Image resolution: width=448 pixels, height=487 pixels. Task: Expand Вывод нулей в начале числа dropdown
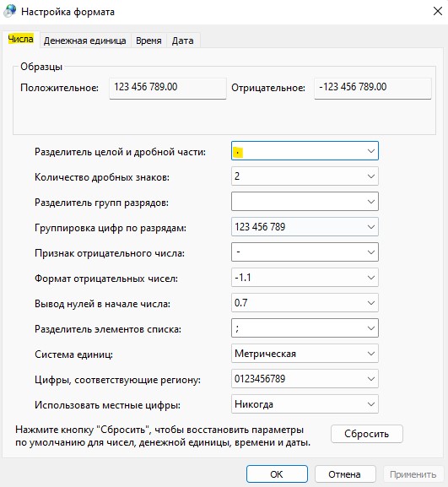pos(305,303)
